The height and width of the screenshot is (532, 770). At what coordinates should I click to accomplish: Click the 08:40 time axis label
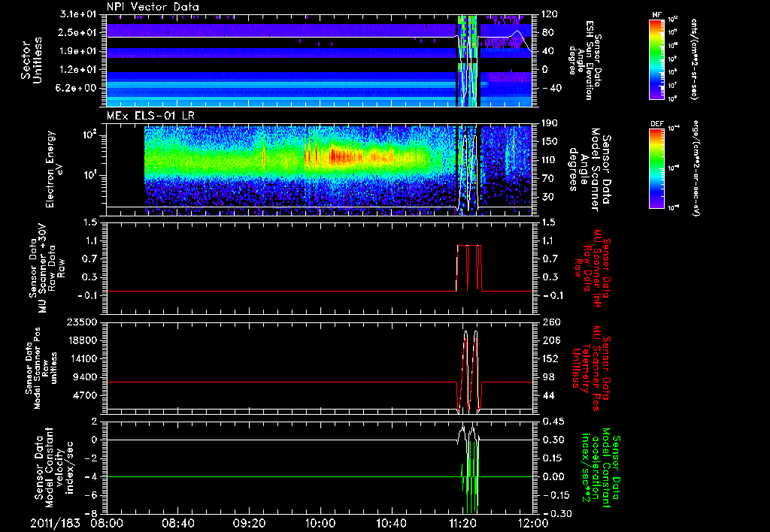[x=177, y=523]
